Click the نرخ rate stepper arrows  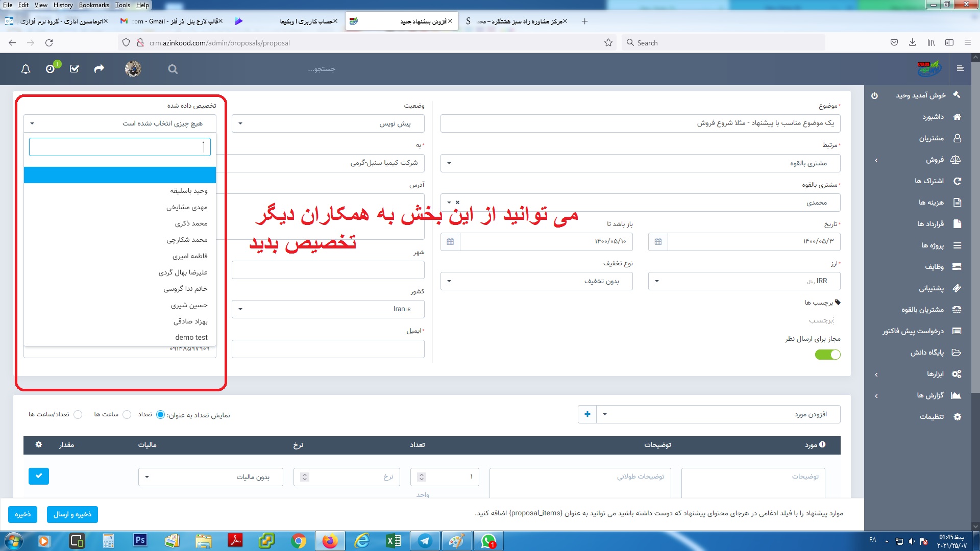(305, 477)
